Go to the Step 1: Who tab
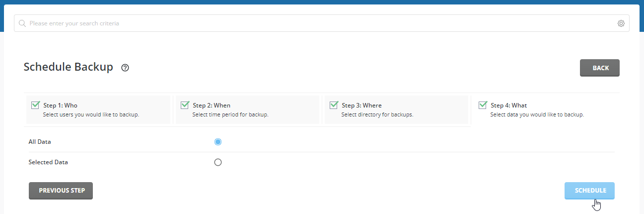This screenshot has width=644, height=214. pos(98,109)
